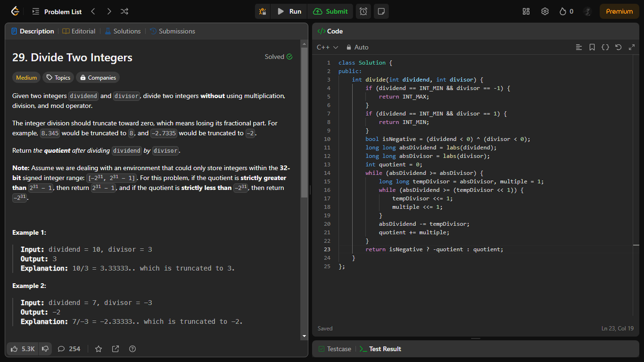The image size is (644, 362).
Task: Click the Solved status check
Action: pos(279,57)
